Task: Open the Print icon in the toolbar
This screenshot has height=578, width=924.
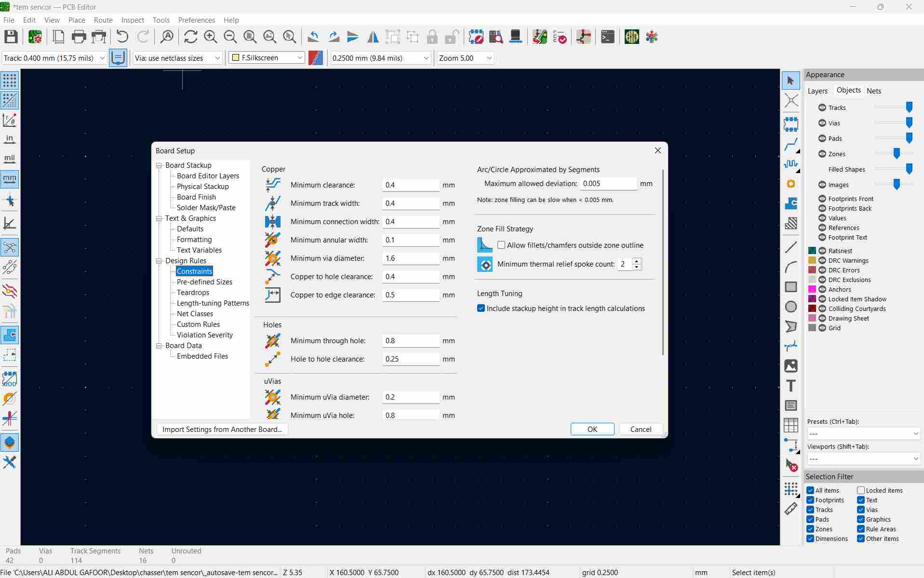Action: coord(79,37)
